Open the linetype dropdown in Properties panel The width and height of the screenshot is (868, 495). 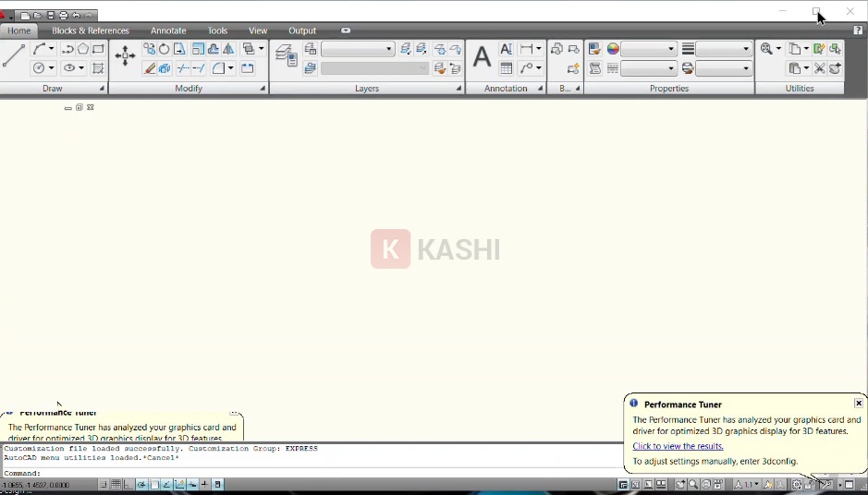pyautogui.click(x=648, y=68)
